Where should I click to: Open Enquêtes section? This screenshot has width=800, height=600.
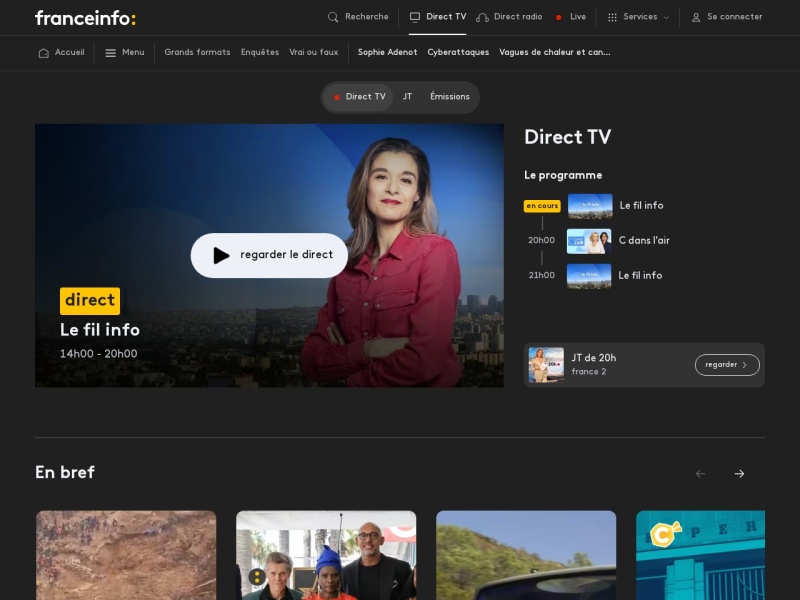[260, 52]
